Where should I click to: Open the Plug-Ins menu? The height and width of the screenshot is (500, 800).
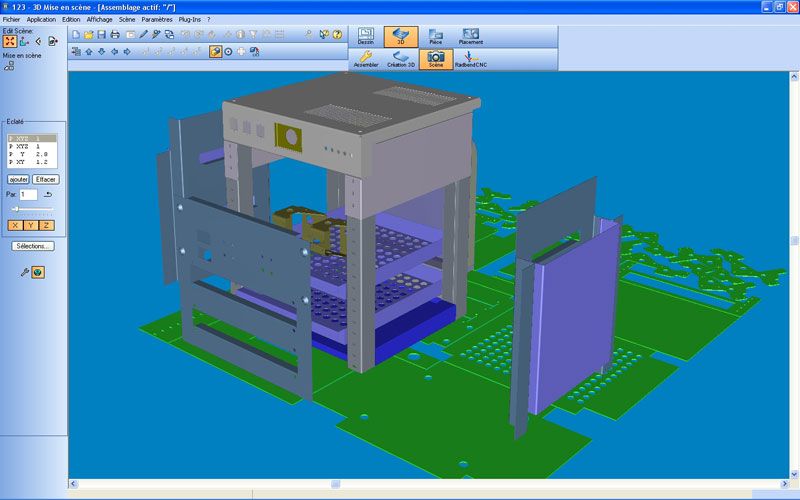pos(190,19)
